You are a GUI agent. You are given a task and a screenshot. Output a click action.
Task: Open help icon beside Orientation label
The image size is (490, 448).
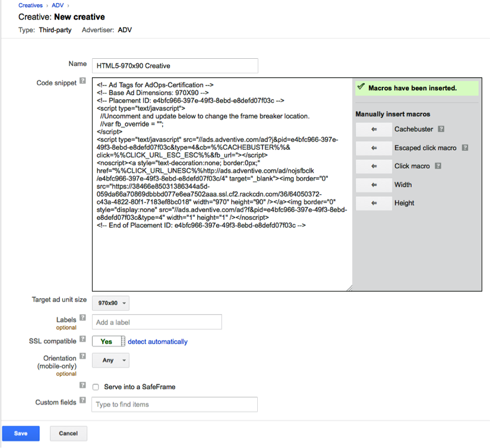pos(83,356)
